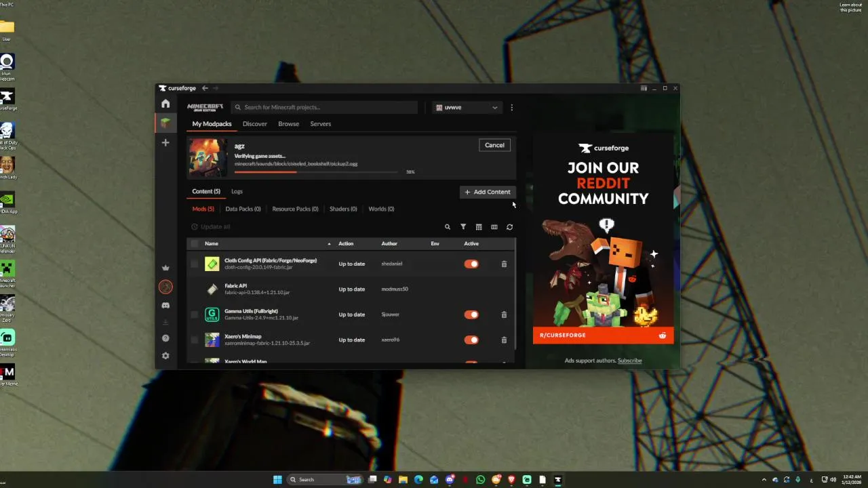Open Microsoft Edge from the taskbar
Viewport: 868px width, 488px height.
click(x=418, y=479)
